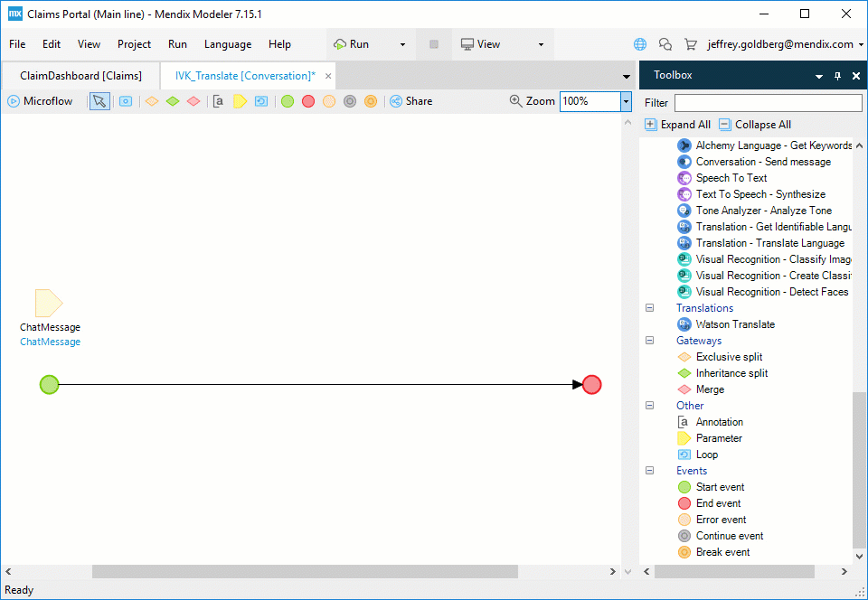
Task: Pick Break event icon in editor toolbar
Action: (x=371, y=101)
